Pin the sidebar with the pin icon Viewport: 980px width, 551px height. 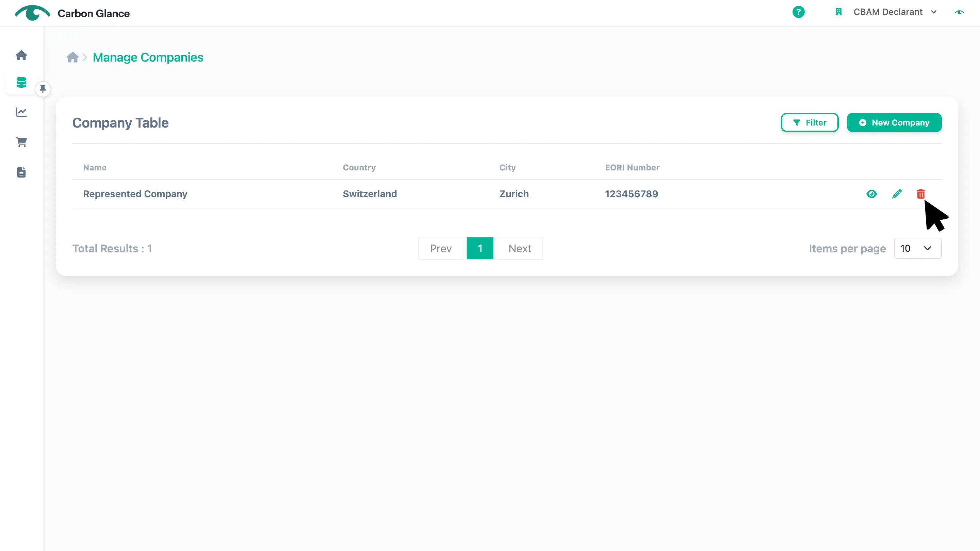tap(43, 89)
